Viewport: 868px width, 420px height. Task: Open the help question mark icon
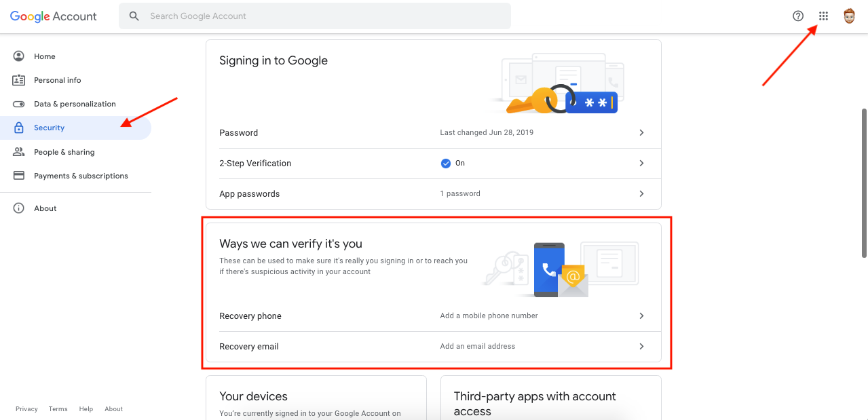pos(798,16)
